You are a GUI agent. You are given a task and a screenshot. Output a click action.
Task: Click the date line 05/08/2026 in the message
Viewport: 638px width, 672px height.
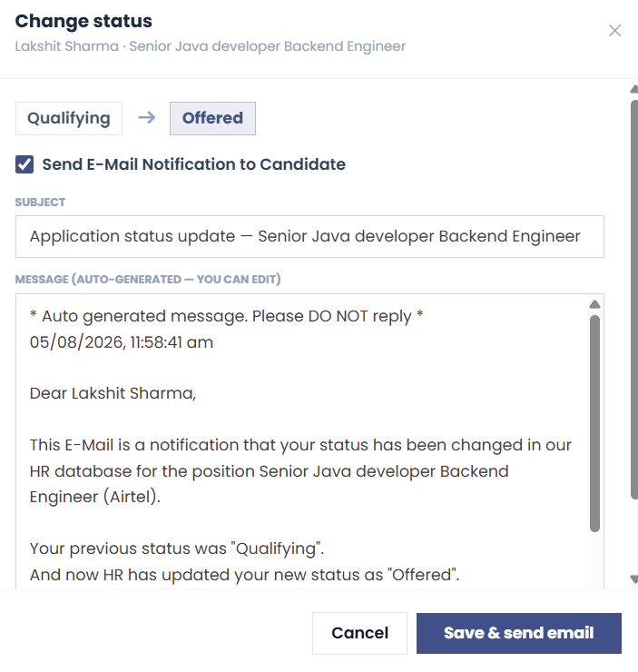[122, 342]
